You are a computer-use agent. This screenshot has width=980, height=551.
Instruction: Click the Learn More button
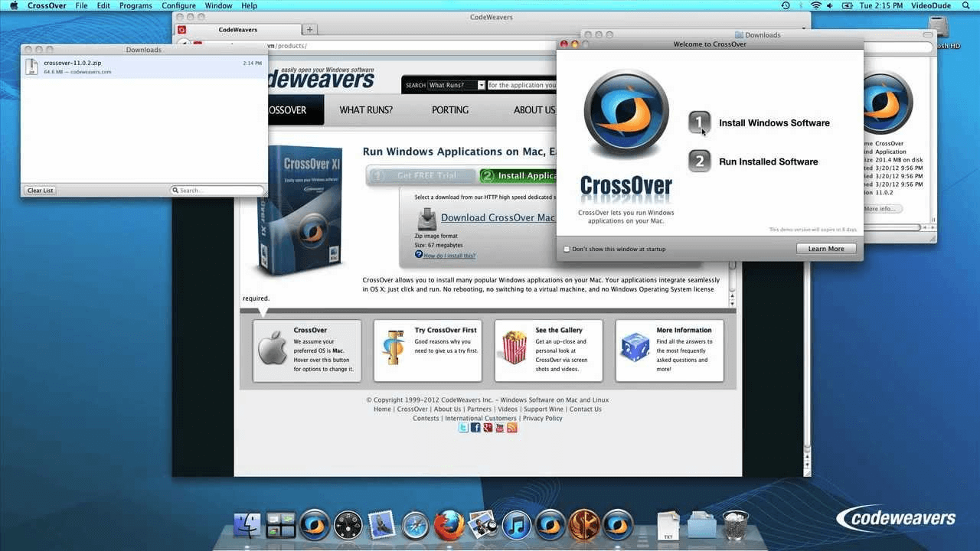tap(826, 249)
